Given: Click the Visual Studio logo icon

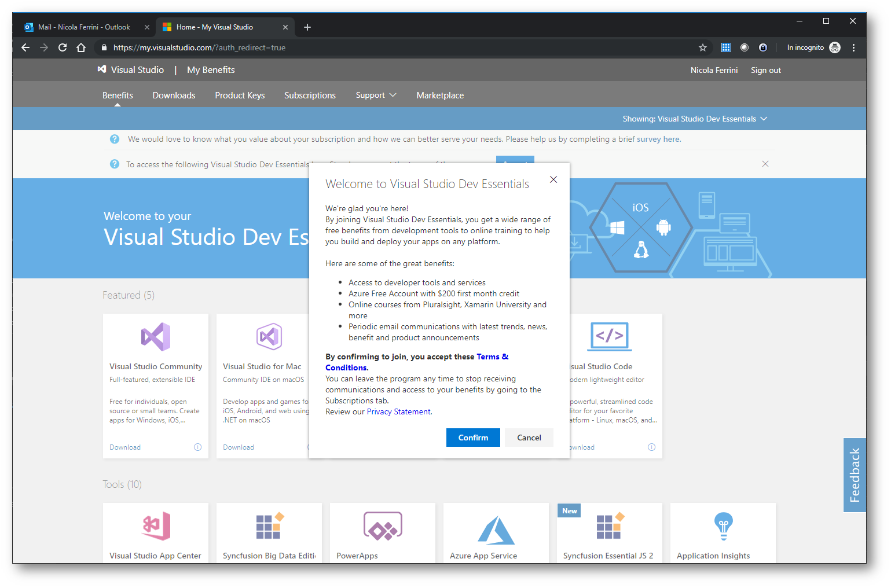Looking at the screenshot, I should tap(102, 69).
